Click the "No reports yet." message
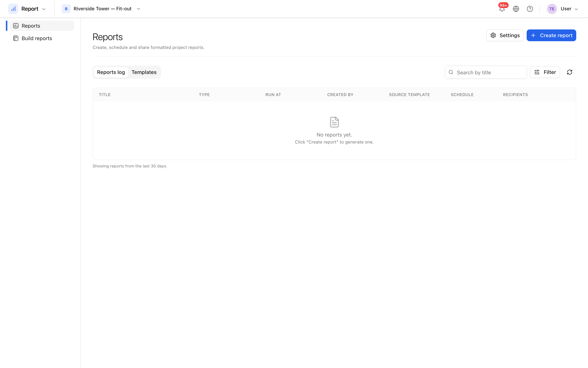 [x=334, y=135]
